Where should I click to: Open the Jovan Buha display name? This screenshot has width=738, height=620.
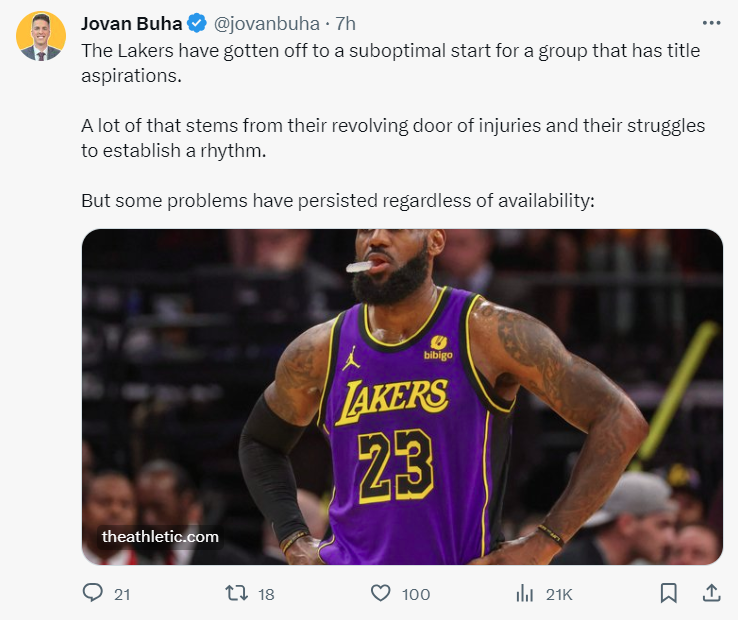pyautogui.click(x=131, y=24)
